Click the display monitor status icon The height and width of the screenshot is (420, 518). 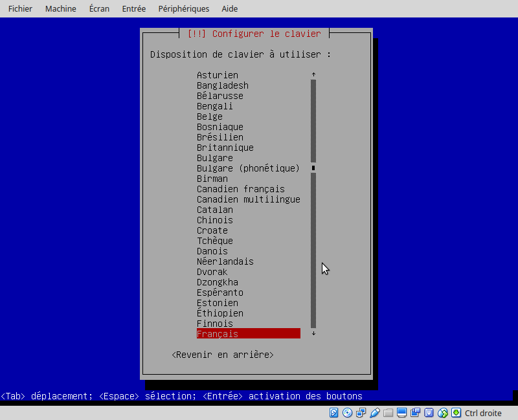(401, 413)
